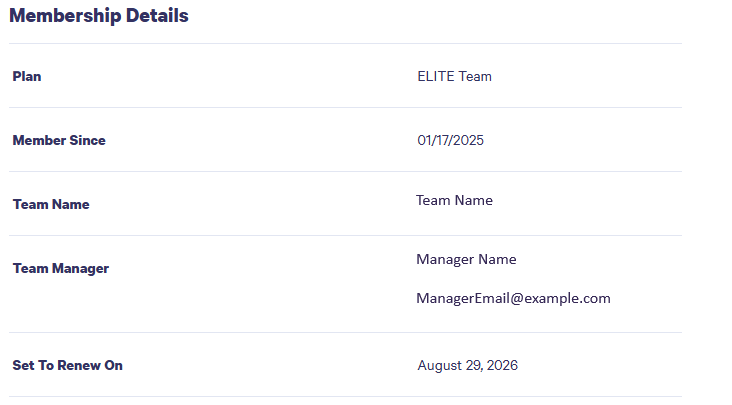Click the Manager Name text
Screen dimensions: 732x405
[466, 259]
